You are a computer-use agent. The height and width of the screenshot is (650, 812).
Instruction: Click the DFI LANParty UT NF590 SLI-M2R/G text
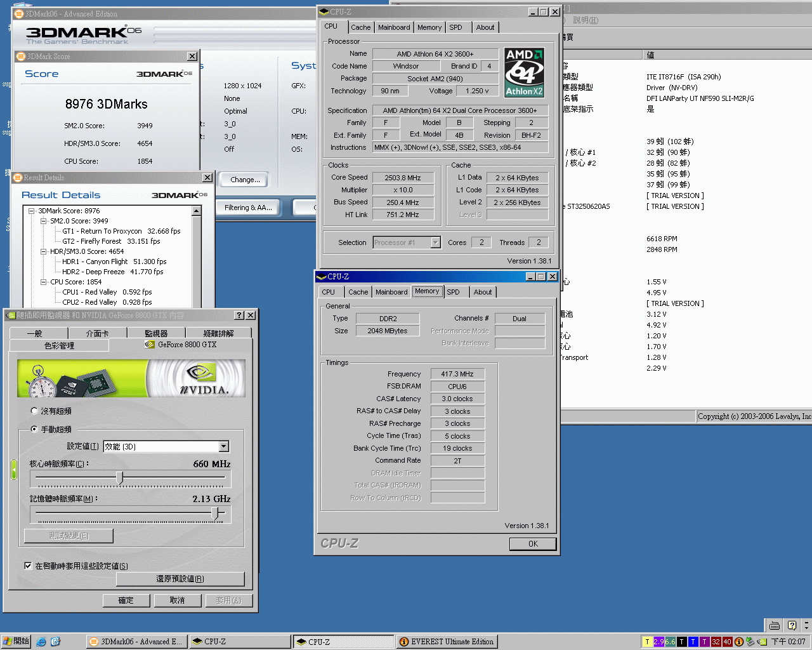click(700, 98)
